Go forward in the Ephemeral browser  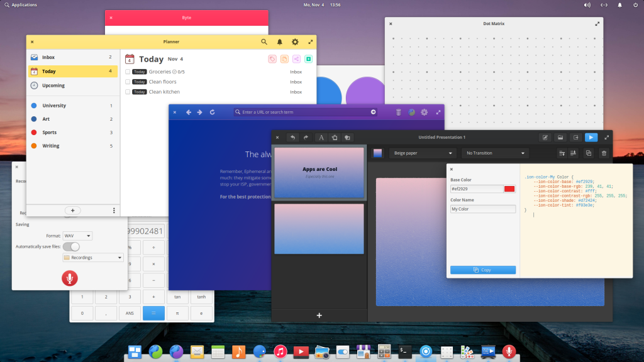click(x=199, y=112)
